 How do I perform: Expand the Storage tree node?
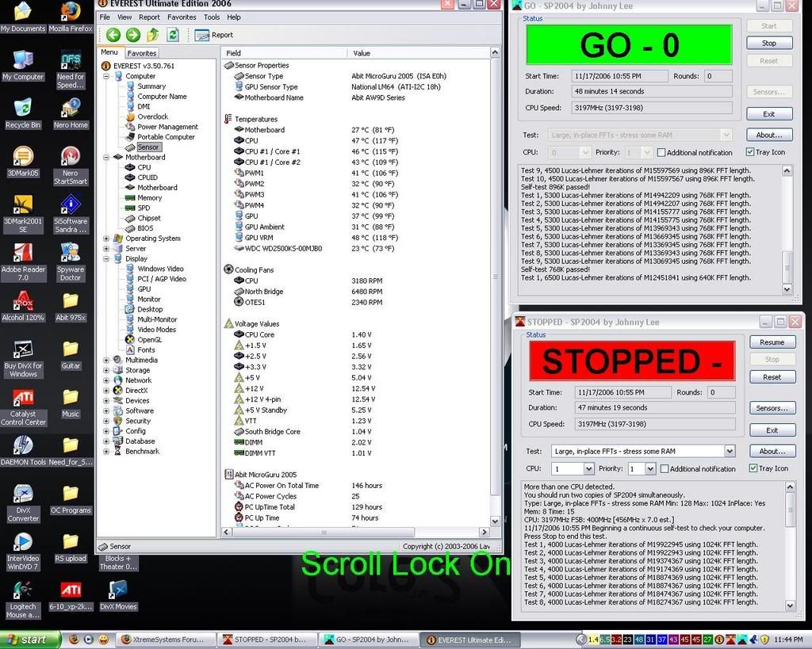coord(106,371)
